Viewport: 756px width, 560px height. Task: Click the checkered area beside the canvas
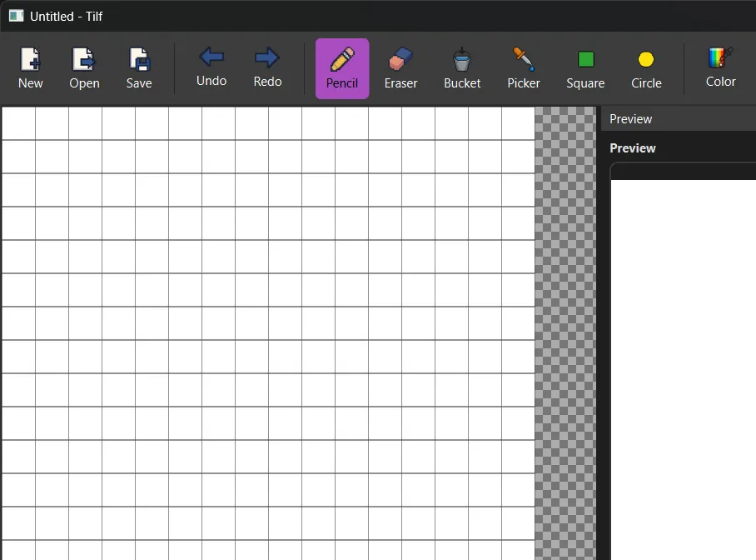pyautogui.click(x=565, y=333)
